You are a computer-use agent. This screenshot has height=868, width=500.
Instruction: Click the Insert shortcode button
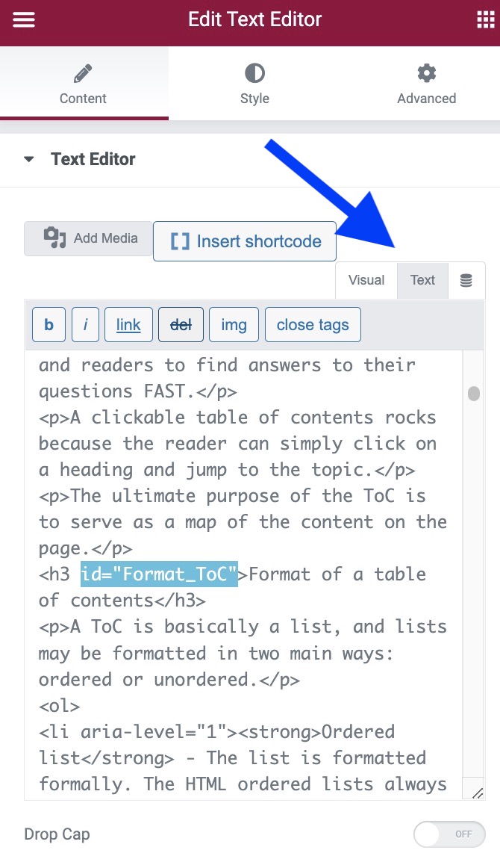pyautogui.click(x=245, y=241)
